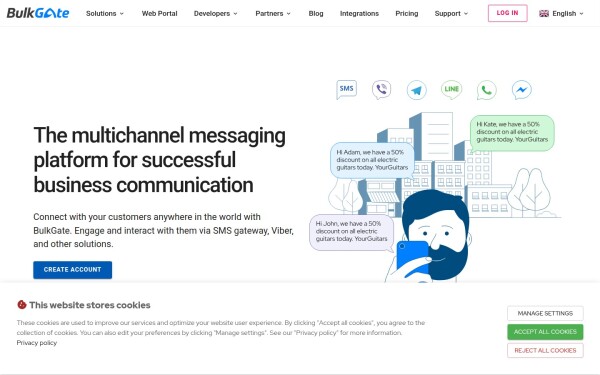The width and height of the screenshot is (600, 375).
Task: Open the Pricing page
Action: [x=406, y=13]
